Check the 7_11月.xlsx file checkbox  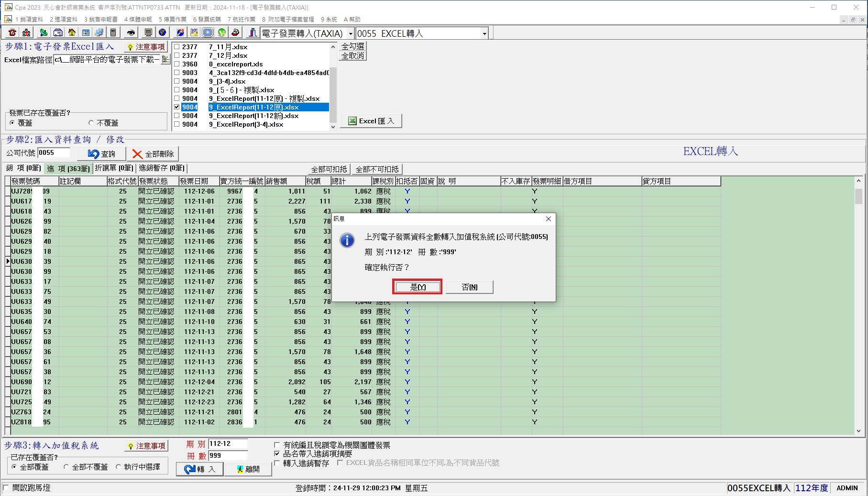(x=177, y=47)
